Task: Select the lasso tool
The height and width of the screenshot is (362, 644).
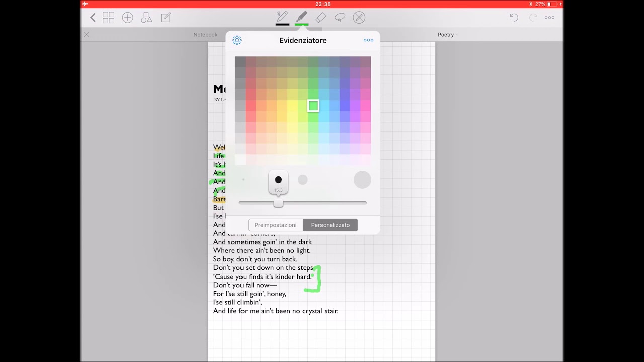Action: click(x=340, y=18)
